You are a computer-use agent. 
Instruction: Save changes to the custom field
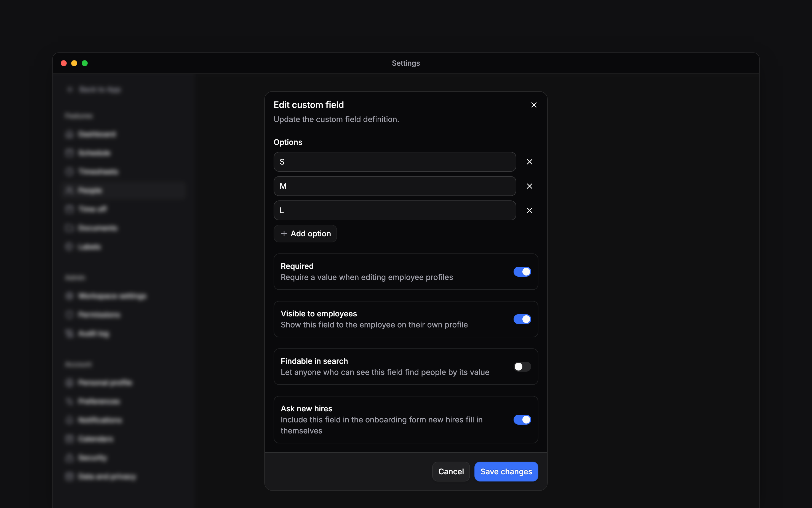pos(506,471)
